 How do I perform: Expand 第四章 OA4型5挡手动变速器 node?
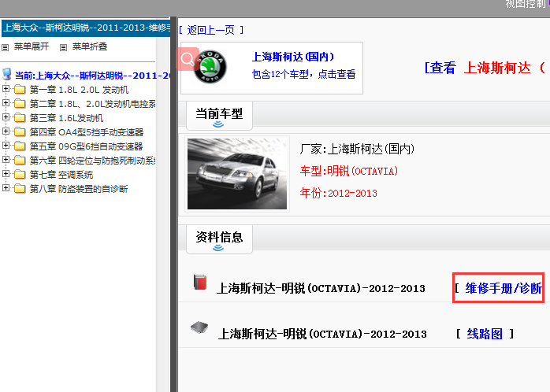click(6, 131)
